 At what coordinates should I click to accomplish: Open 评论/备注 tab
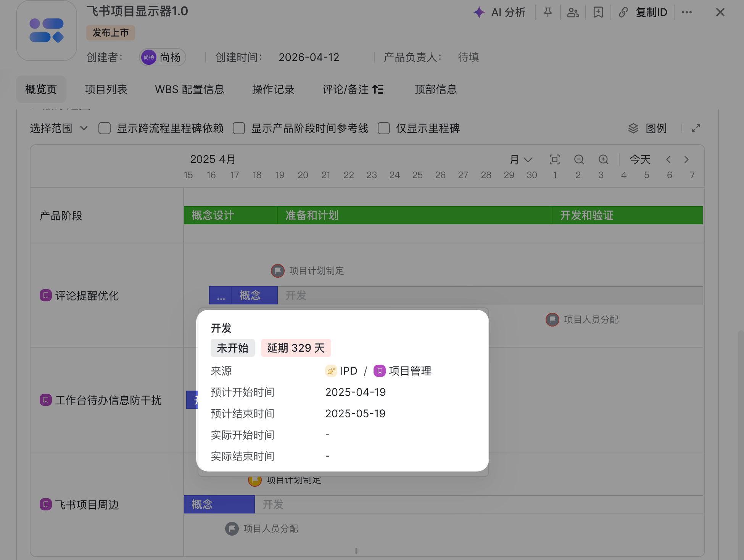(x=353, y=89)
